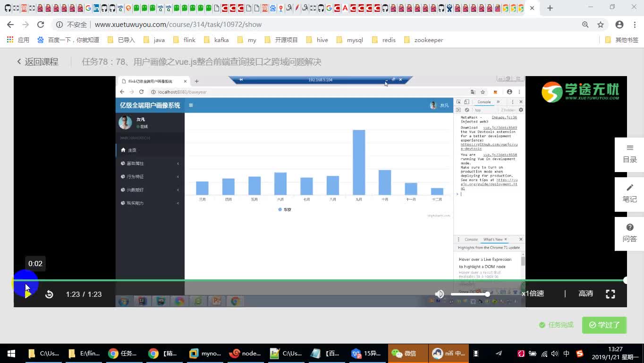Open the page zoom indicator icon
This screenshot has width=644, height=363.
(585, 25)
